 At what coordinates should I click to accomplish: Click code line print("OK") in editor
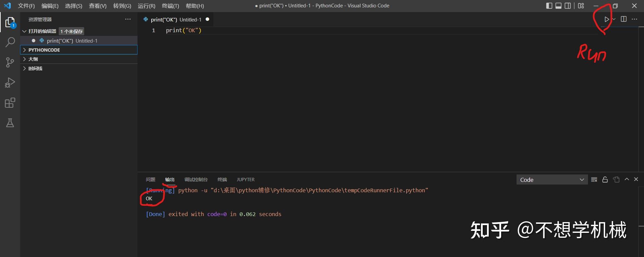[183, 31]
